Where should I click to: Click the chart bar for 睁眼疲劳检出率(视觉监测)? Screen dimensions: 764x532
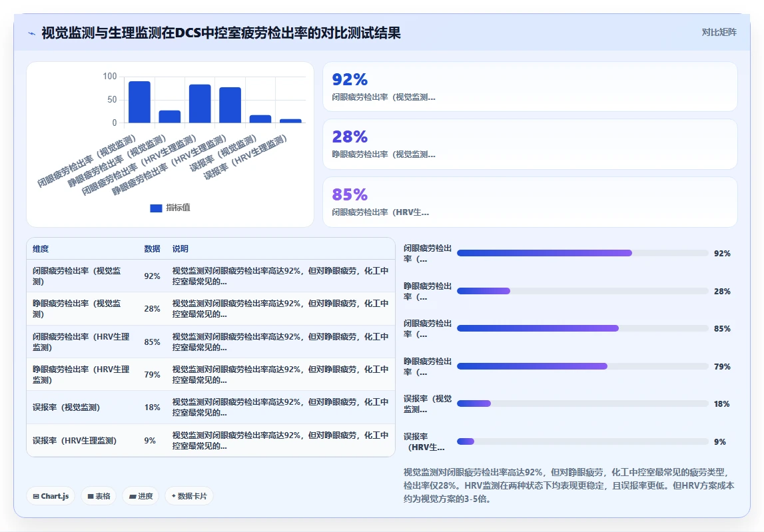tap(170, 117)
